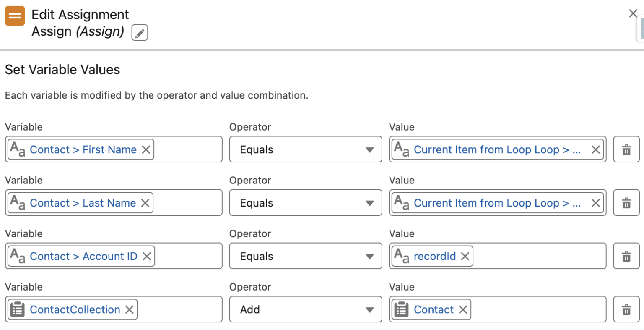Click the Aa icon in recordId value pill
The height and width of the screenshot is (330, 644).
pos(402,256)
